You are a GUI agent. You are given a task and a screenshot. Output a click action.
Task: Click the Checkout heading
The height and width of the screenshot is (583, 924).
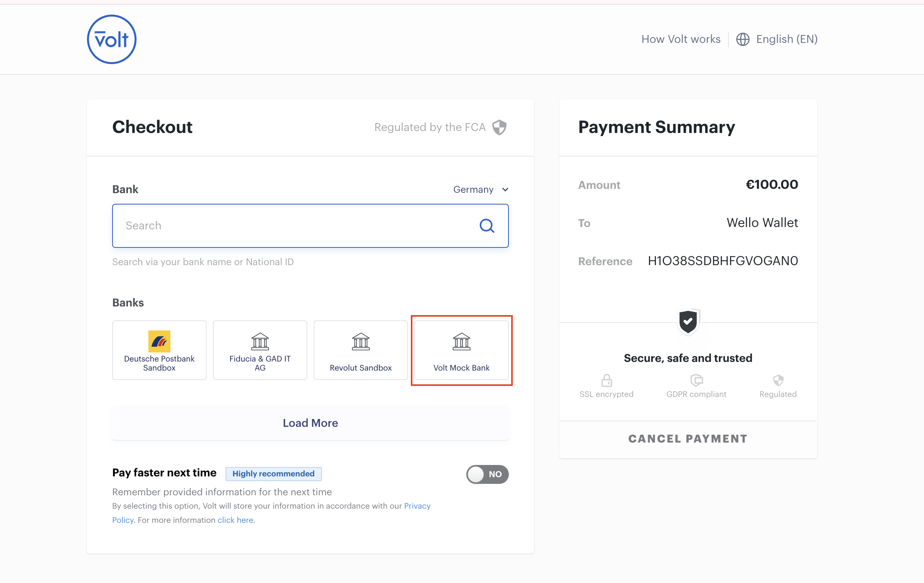click(152, 127)
